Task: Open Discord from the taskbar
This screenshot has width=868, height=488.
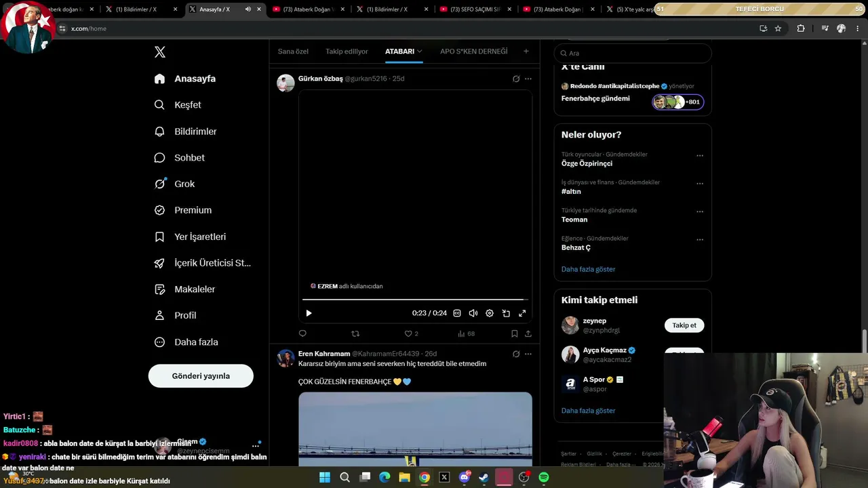Action: [465, 477]
